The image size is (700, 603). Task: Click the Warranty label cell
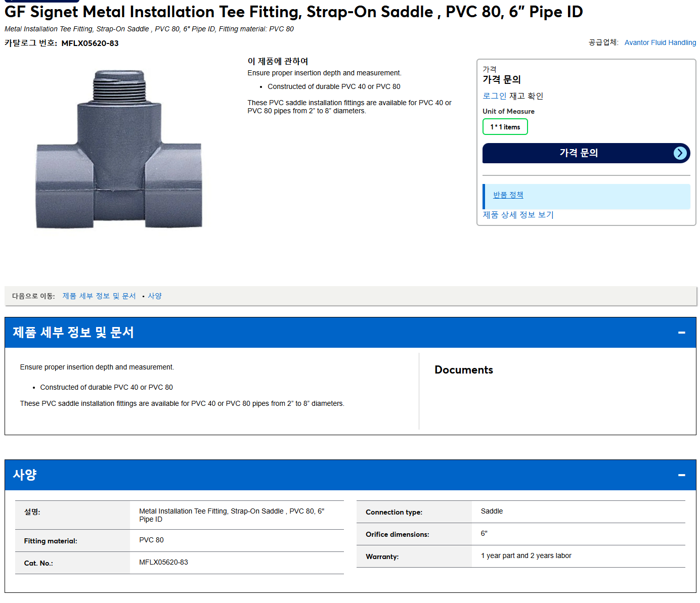coord(414,556)
